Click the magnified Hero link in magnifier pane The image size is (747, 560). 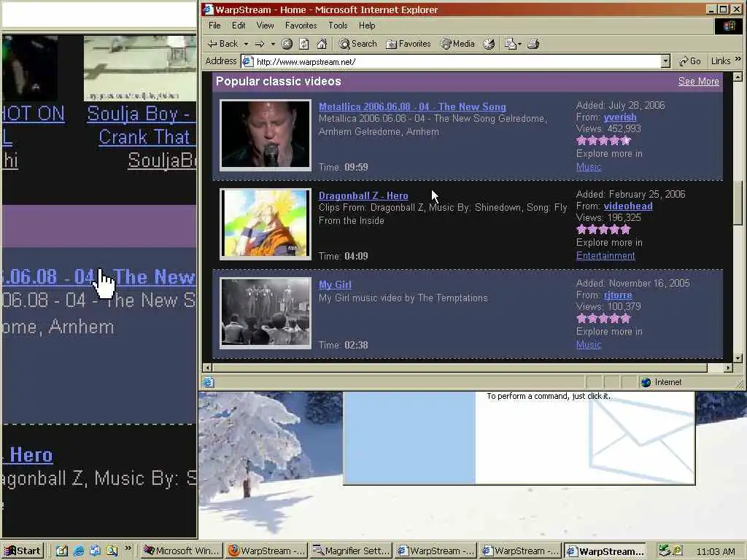tap(29, 455)
